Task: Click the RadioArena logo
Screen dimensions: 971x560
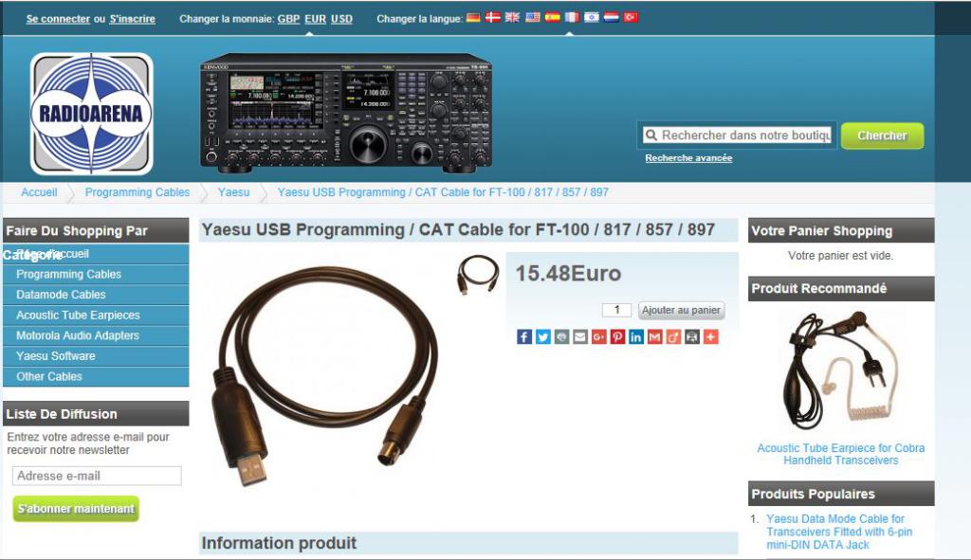Action: click(x=92, y=114)
